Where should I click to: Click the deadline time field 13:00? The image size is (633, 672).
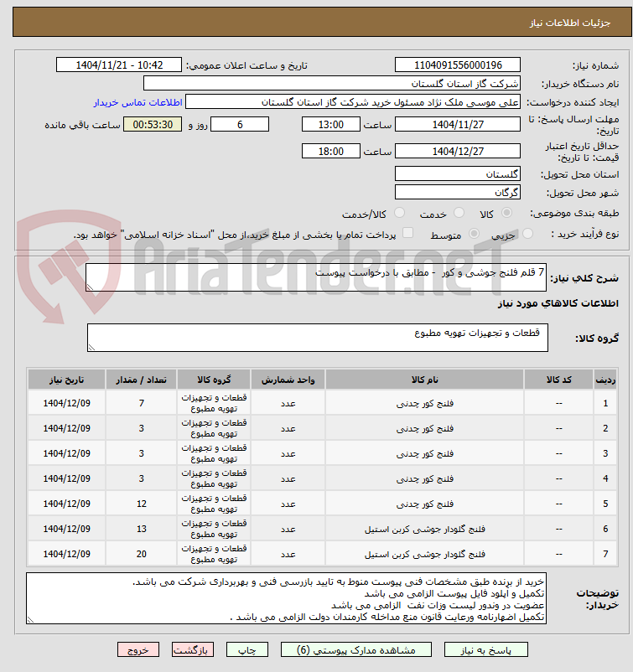coord(331,124)
